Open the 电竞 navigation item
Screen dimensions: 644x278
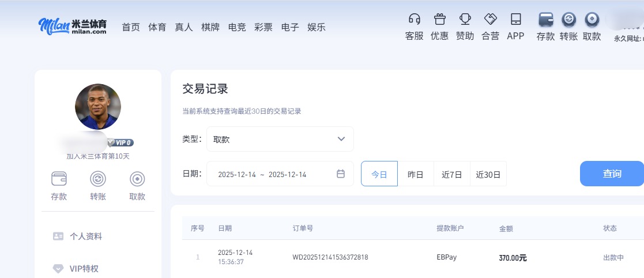tap(237, 28)
